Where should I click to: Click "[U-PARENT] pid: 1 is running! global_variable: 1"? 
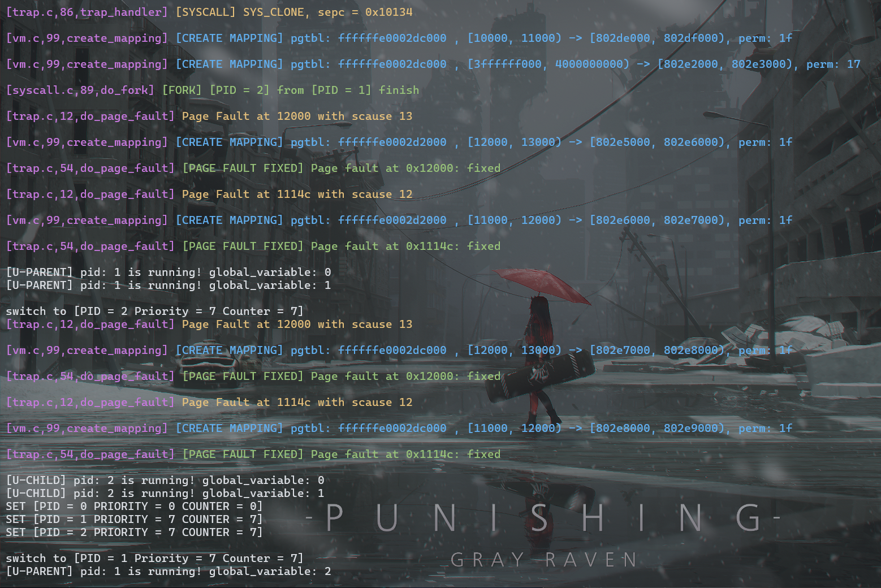tap(169, 285)
